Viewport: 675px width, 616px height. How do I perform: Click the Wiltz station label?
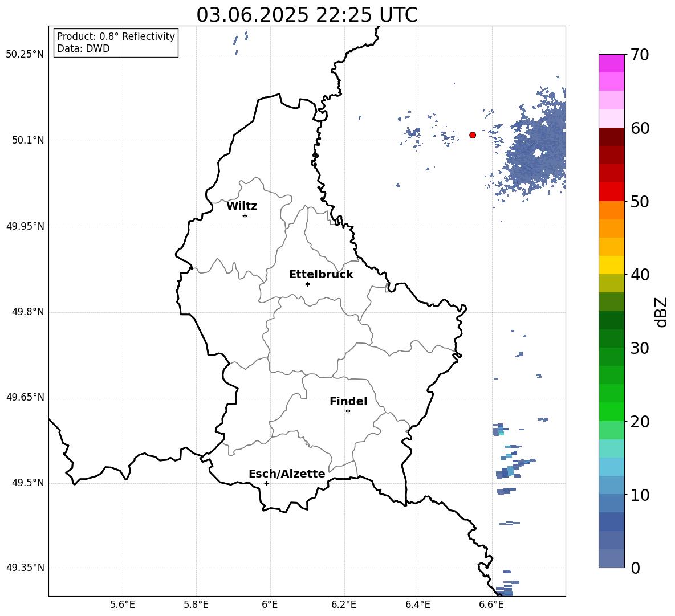pos(242,206)
